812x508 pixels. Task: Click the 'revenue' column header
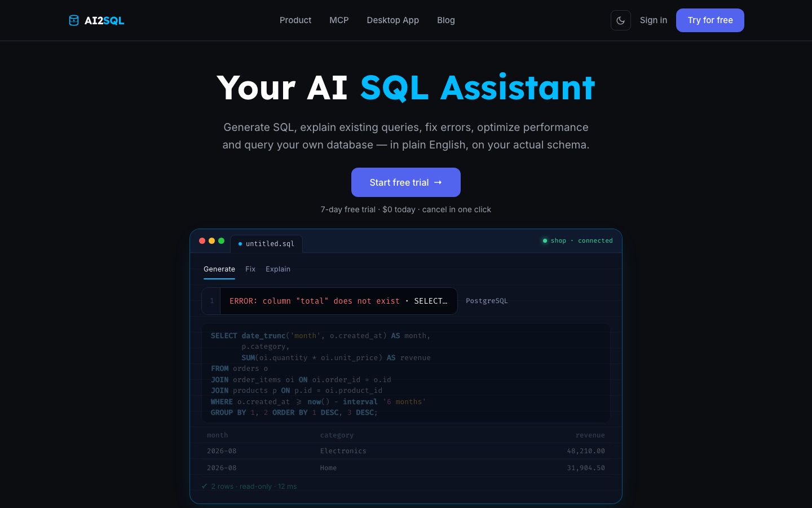pos(590,435)
